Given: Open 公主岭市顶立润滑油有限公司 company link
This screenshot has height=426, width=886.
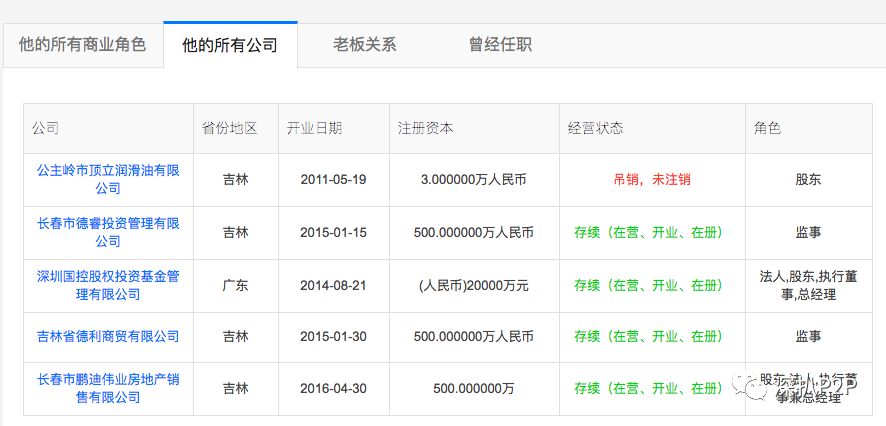Looking at the screenshot, I should 108,179.
